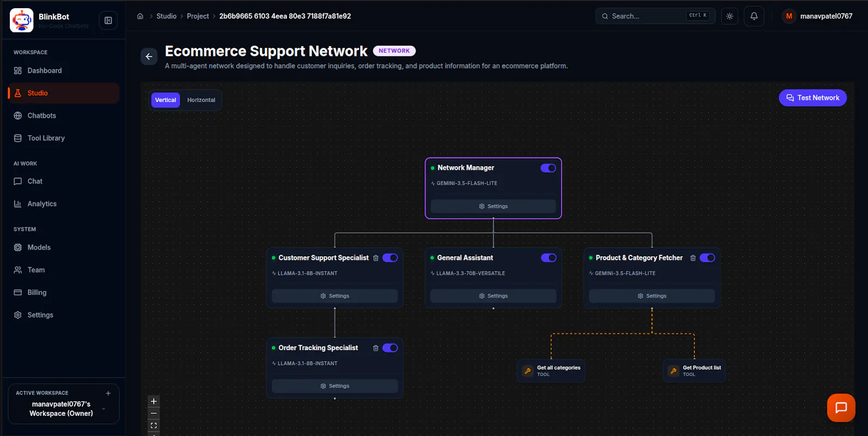Viewport: 868px width, 436px height.
Task: Open Billing page
Action: pyautogui.click(x=63, y=292)
